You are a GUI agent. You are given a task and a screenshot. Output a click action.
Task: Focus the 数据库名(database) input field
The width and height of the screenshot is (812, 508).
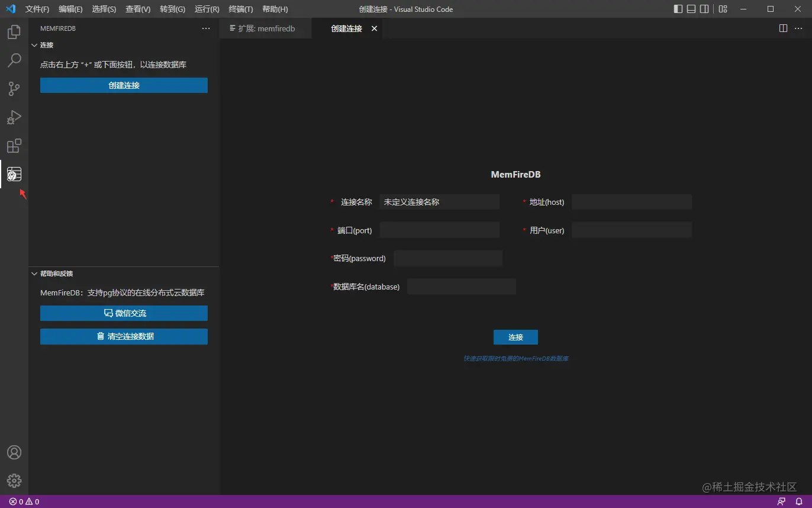(462, 287)
